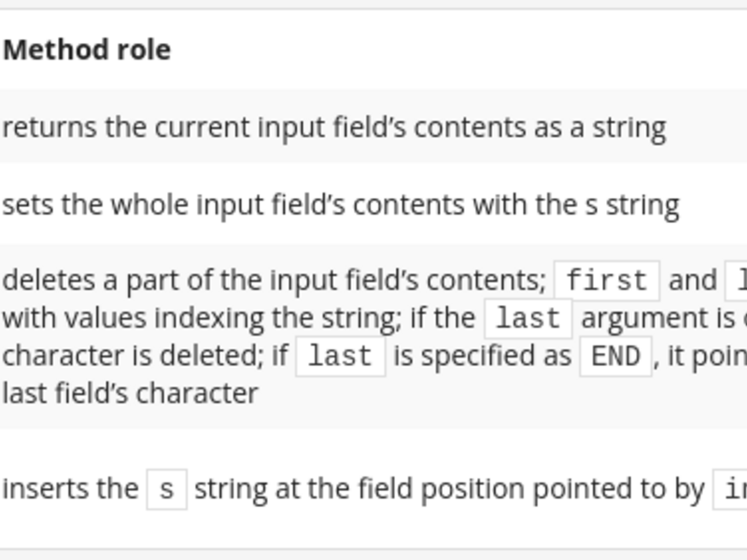
Task: Click the "s" code box in inserts row
Action: pyautogui.click(x=167, y=489)
